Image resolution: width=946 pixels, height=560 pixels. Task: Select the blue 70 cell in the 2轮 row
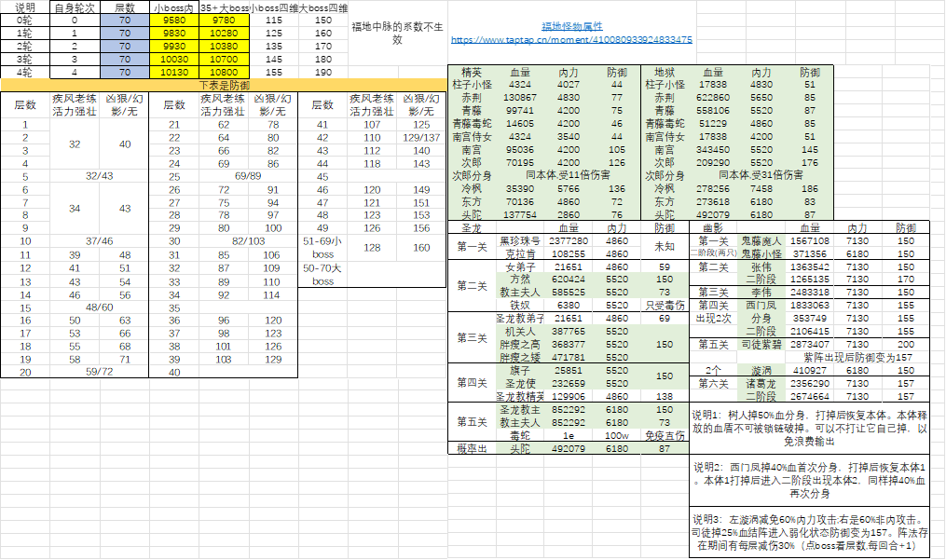pyautogui.click(x=125, y=46)
